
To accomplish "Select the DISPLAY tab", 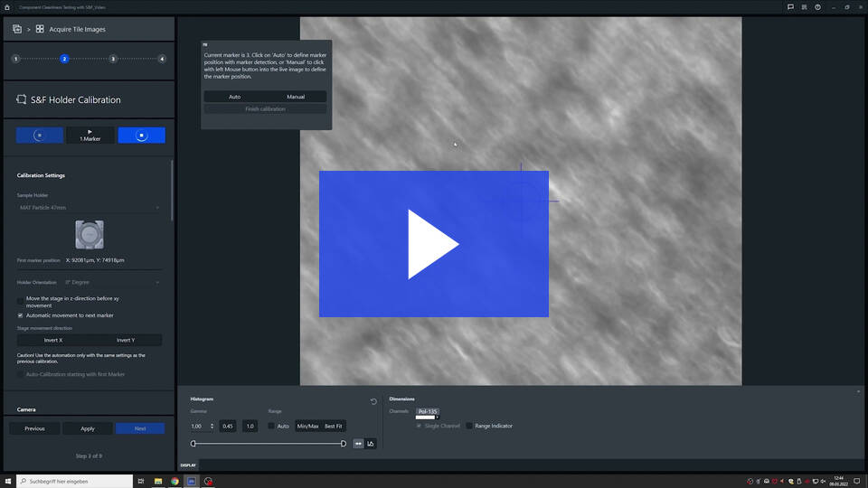I will point(188,465).
